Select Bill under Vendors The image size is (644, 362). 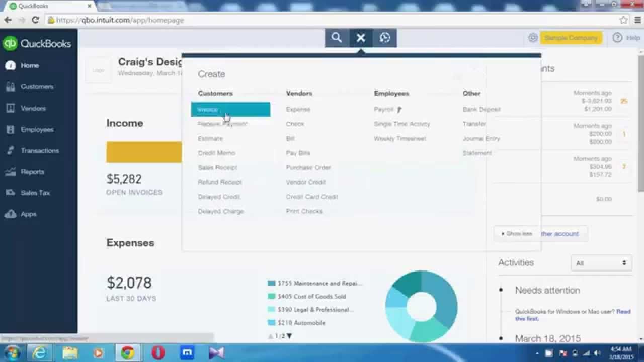290,138
